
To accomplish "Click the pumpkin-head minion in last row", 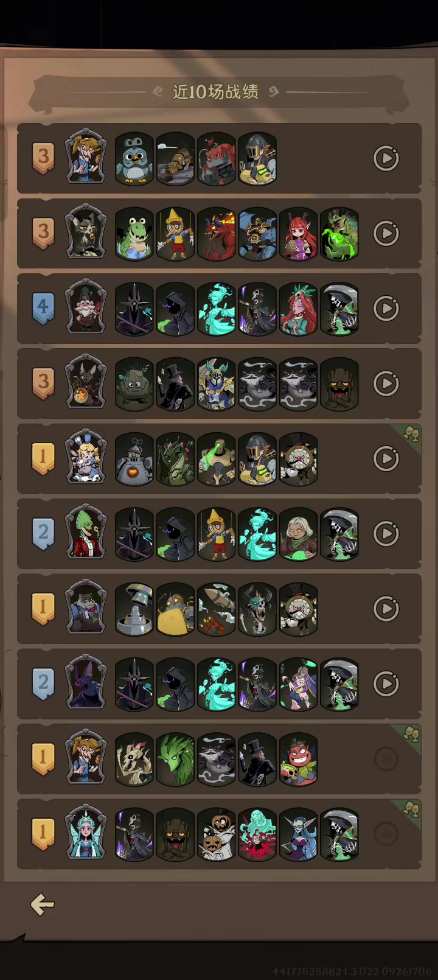I will [x=216, y=835].
